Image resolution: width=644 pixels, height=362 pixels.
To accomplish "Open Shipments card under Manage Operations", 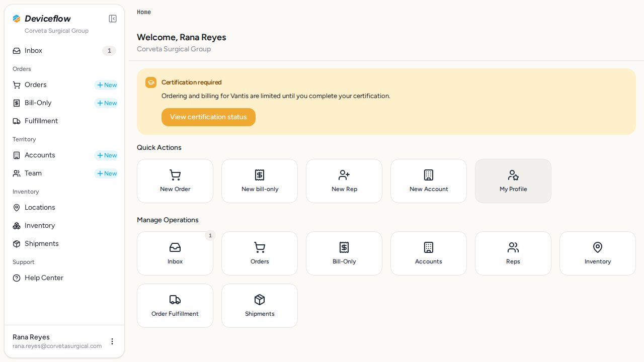I will pyautogui.click(x=260, y=306).
